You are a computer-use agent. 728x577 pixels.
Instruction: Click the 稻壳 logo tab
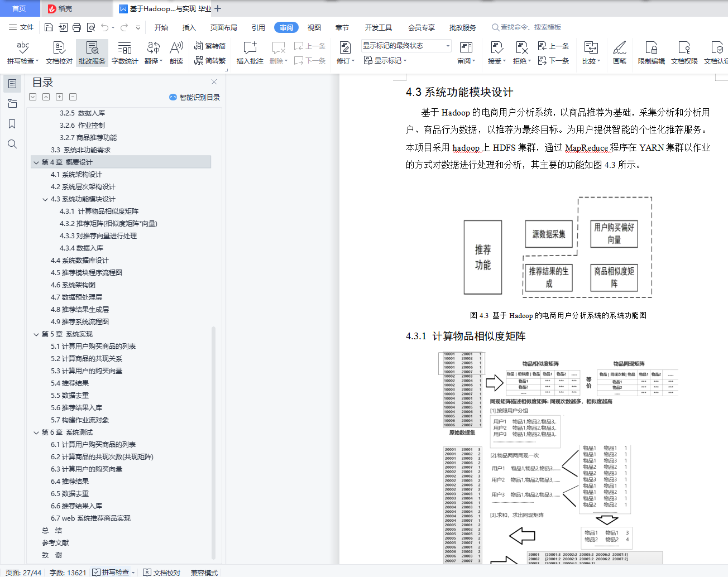[x=60, y=8]
